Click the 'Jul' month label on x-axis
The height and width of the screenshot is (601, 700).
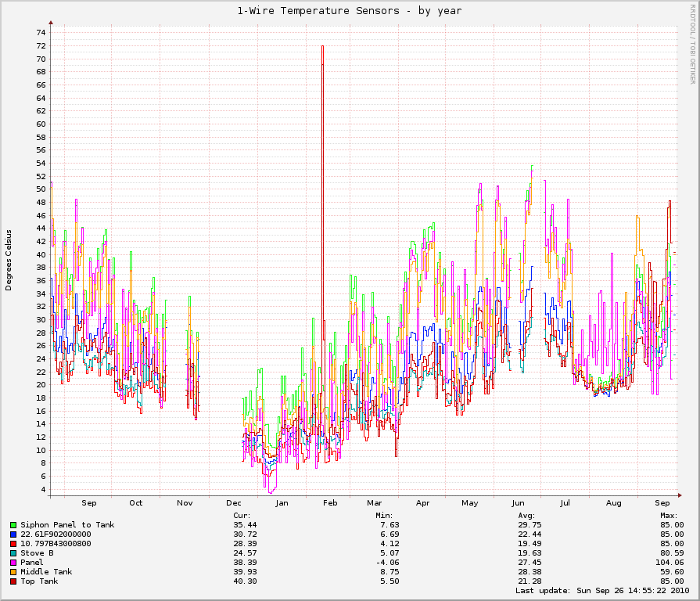click(565, 503)
